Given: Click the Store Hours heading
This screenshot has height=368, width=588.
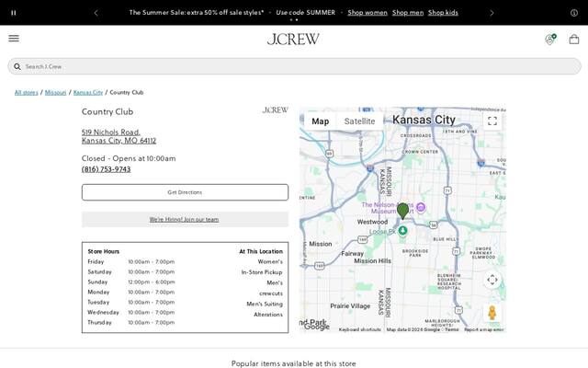Looking at the screenshot, I should (x=104, y=251).
